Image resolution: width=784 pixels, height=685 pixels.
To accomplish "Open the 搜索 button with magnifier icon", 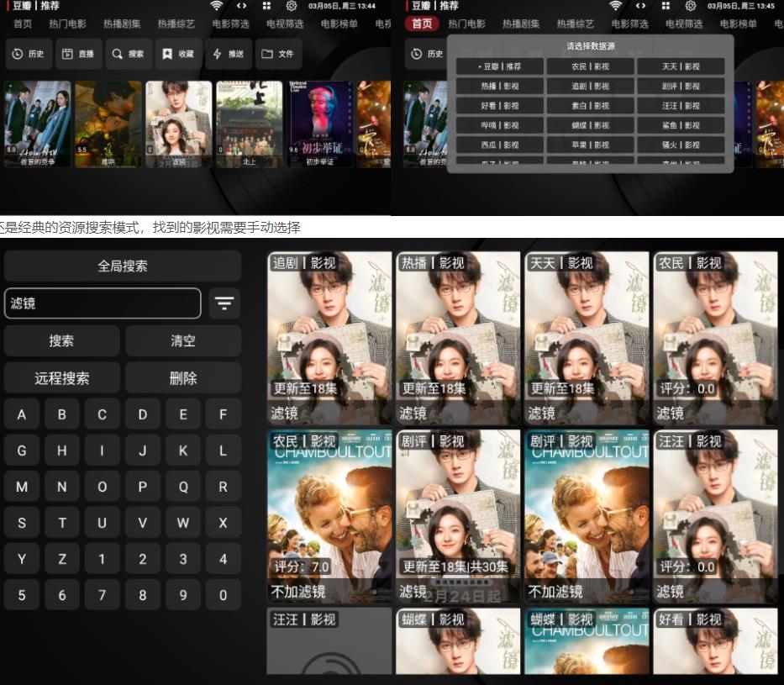I will (129, 54).
